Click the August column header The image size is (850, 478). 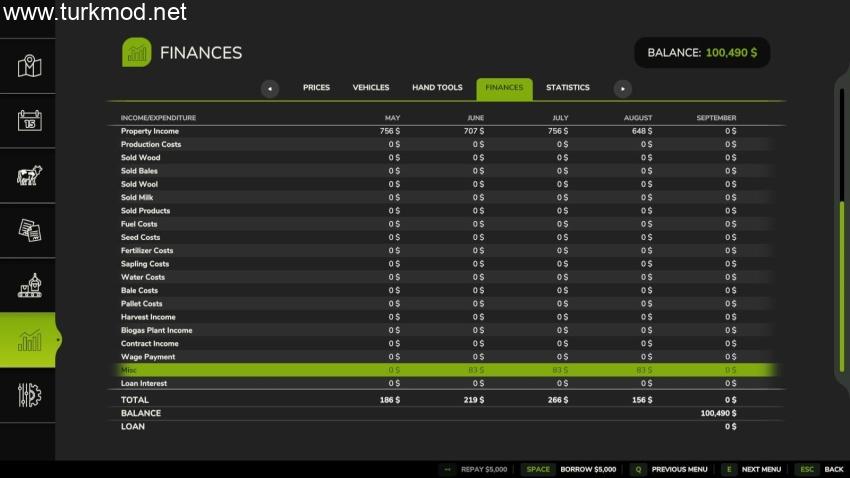click(638, 118)
